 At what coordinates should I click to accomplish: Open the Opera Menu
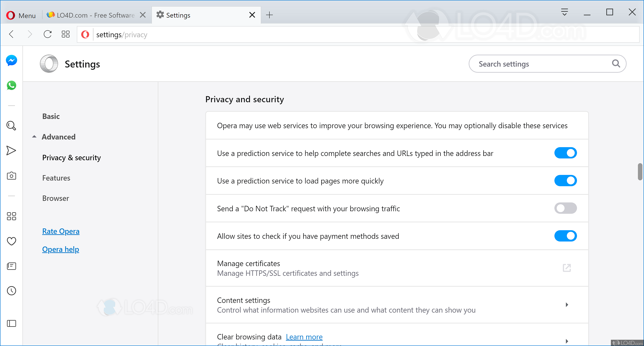pyautogui.click(x=21, y=15)
